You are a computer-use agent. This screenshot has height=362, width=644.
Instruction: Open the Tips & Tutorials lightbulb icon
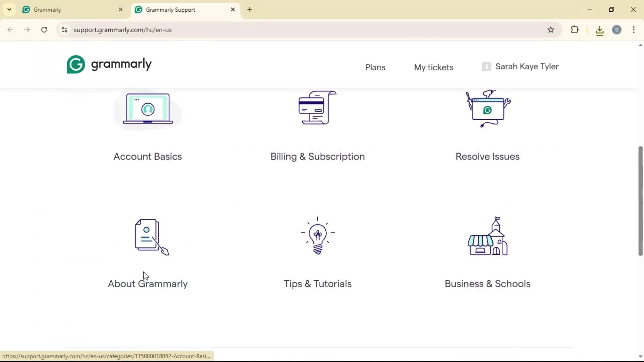[x=318, y=236]
